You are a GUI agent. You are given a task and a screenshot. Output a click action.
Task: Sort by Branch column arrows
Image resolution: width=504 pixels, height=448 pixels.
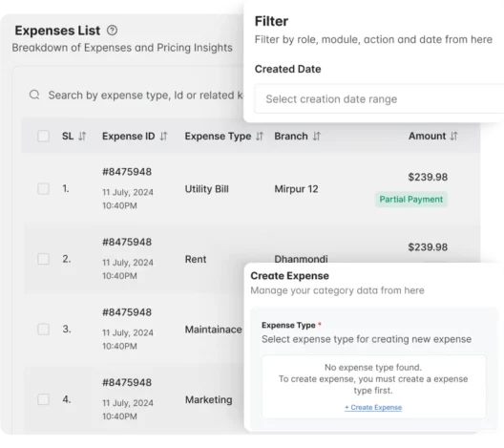(x=317, y=137)
